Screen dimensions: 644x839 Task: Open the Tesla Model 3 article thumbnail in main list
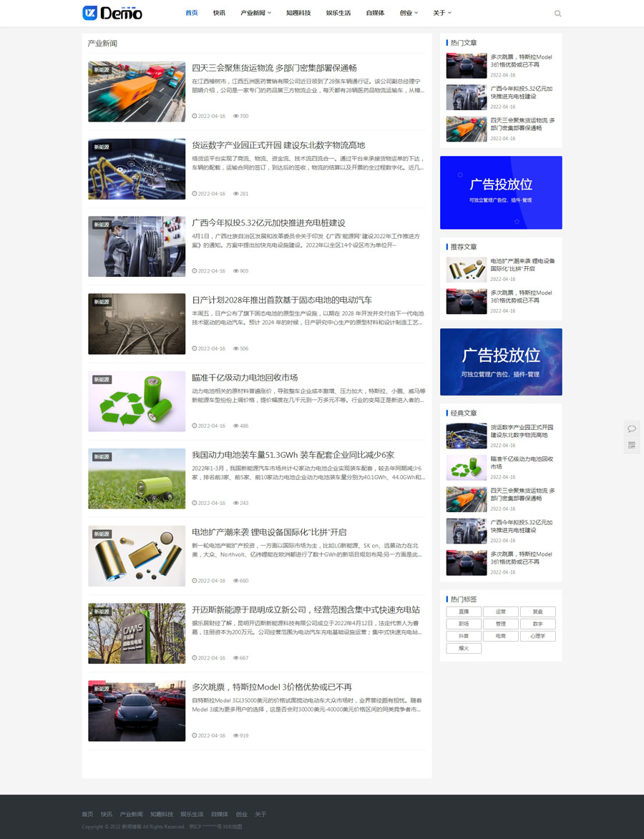[137, 710]
